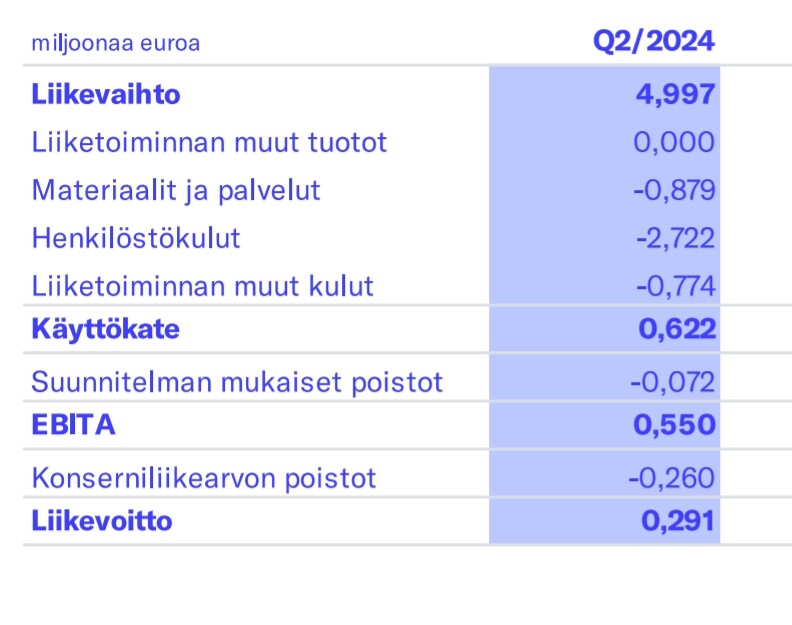Select the -0,879 value cell
Viewport: 792px width, 625px height.
(x=674, y=190)
